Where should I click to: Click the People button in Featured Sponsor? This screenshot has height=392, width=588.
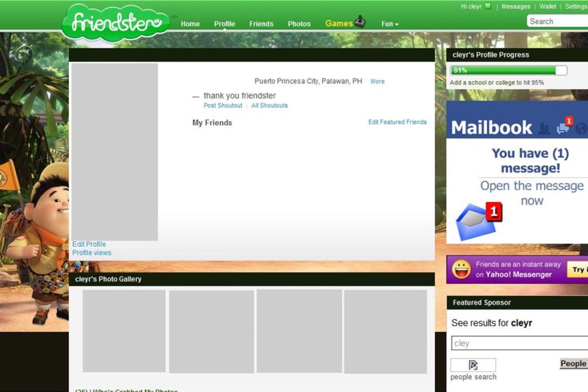[x=574, y=363]
